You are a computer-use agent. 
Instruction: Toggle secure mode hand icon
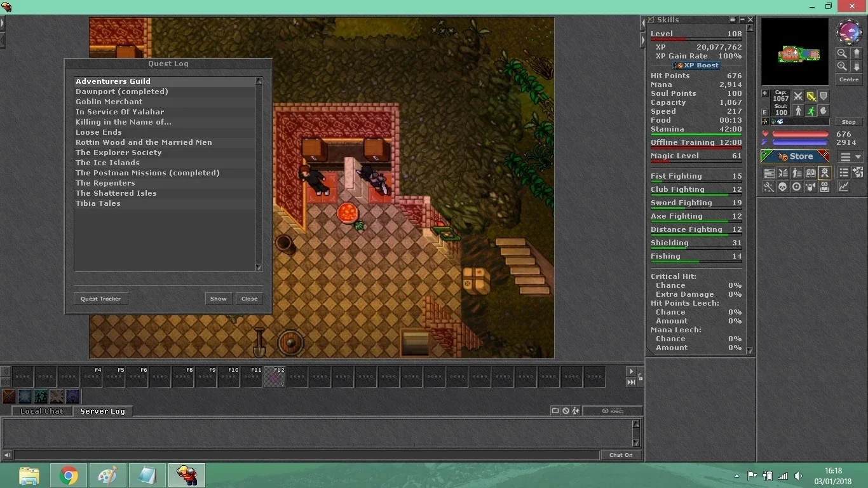824,111
